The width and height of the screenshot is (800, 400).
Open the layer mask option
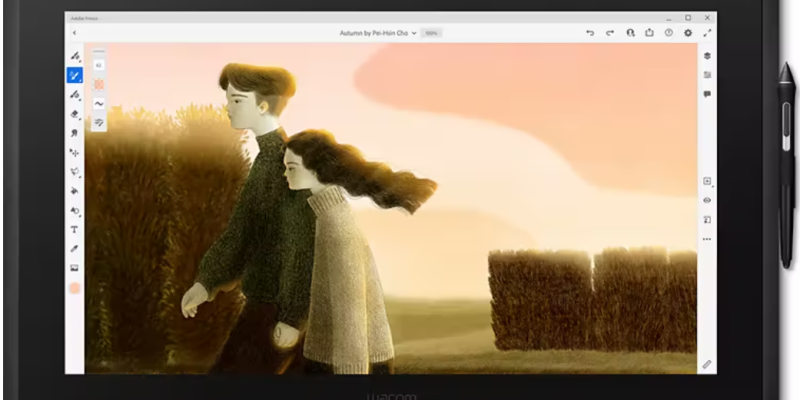(707, 220)
